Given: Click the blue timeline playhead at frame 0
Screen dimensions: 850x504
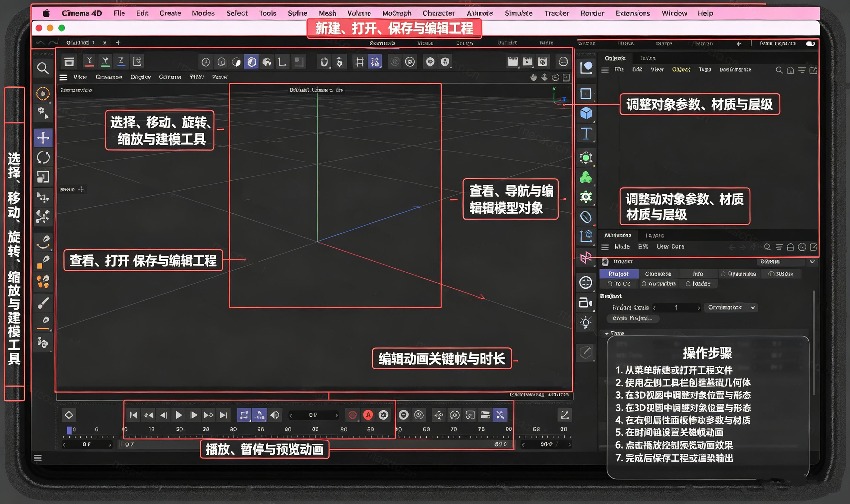Looking at the screenshot, I should pos(69,430).
